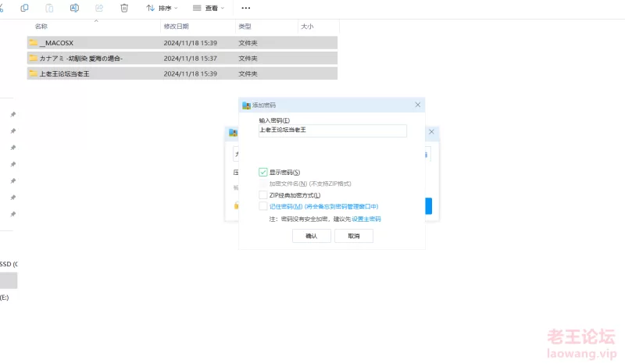Click the Paste icon in toolbar
Image resolution: width=625 pixels, height=364 pixels.
(49, 8)
